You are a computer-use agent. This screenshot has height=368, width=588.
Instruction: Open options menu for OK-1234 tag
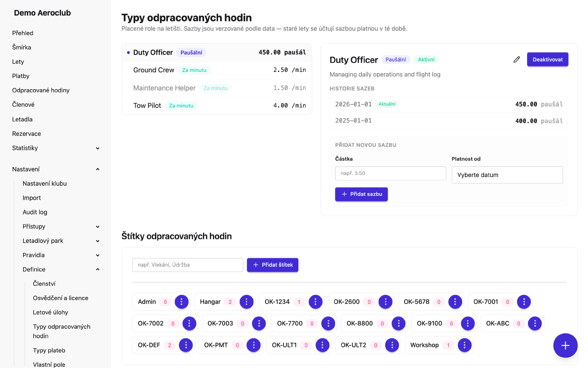click(x=315, y=302)
